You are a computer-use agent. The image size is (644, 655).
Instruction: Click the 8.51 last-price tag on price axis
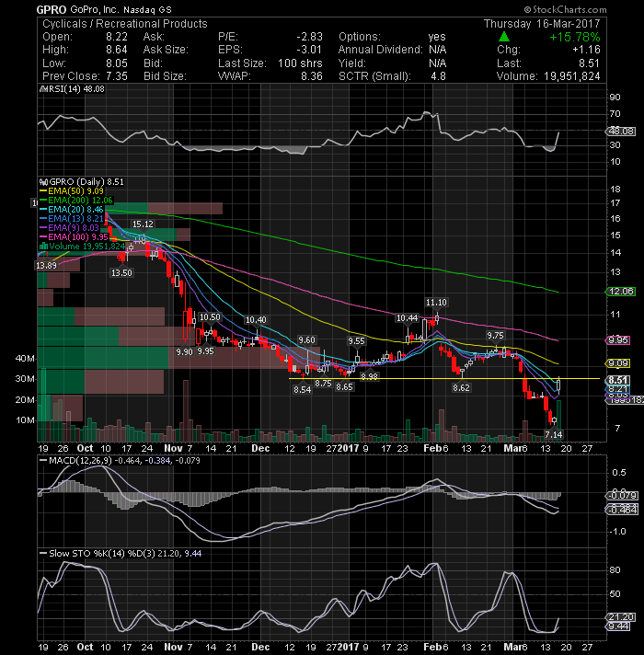click(x=618, y=380)
